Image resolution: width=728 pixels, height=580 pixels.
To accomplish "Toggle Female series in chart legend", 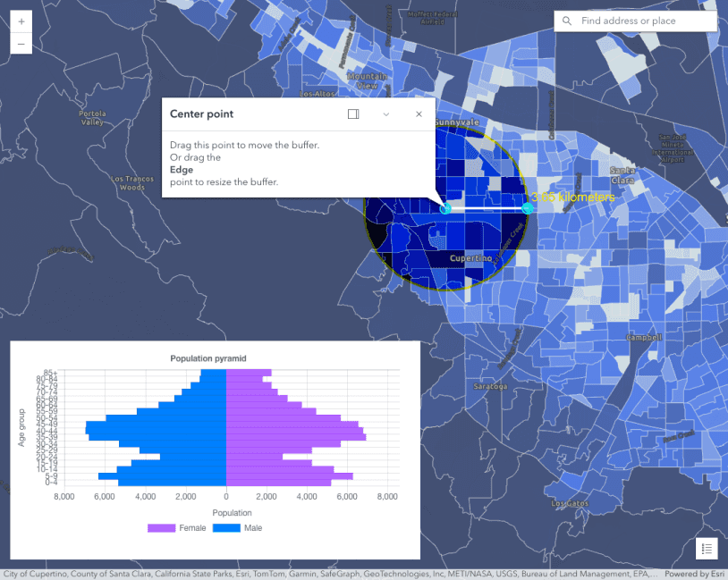I will 177,528.
